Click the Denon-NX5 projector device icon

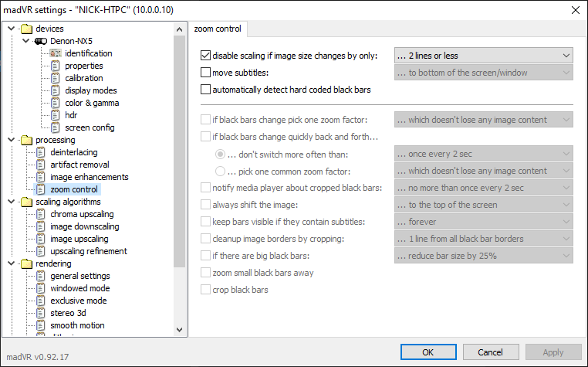[x=42, y=41]
